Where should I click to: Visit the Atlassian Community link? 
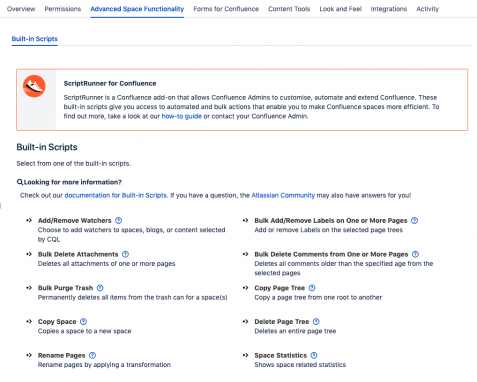pyautogui.click(x=283, y=195)
